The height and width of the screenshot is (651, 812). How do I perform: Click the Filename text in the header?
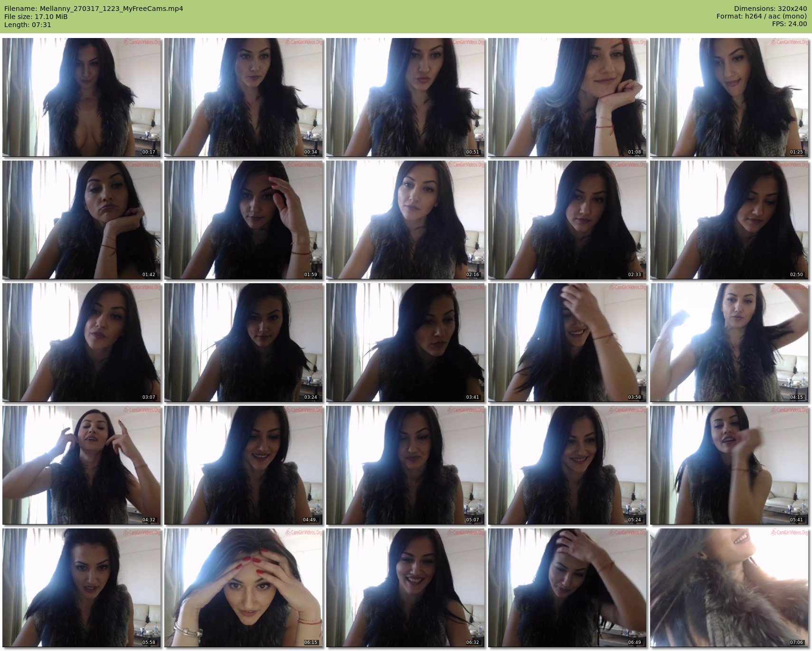point(94,9)
